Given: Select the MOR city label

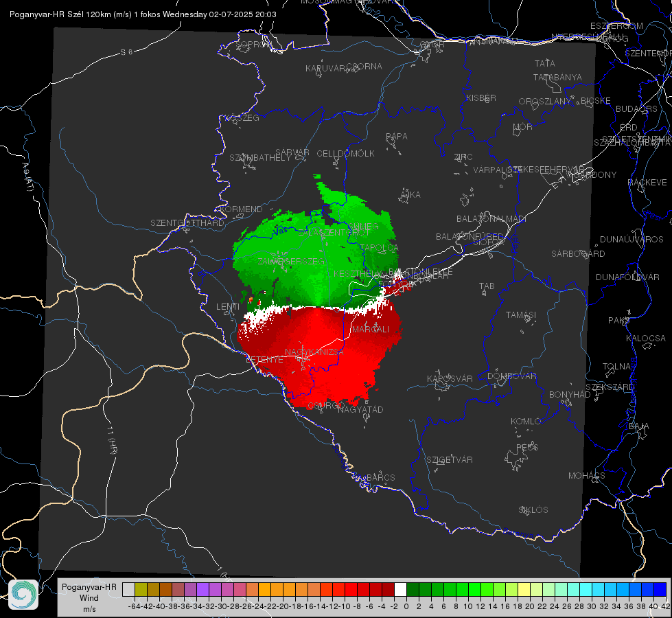Looking at the screenshot, I should point(523,126).
